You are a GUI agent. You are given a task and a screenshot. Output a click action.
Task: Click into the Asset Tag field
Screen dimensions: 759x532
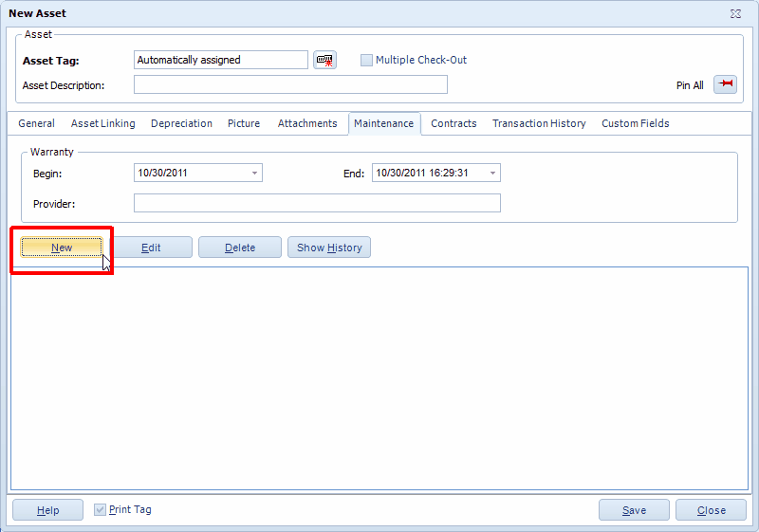point(221,60)
